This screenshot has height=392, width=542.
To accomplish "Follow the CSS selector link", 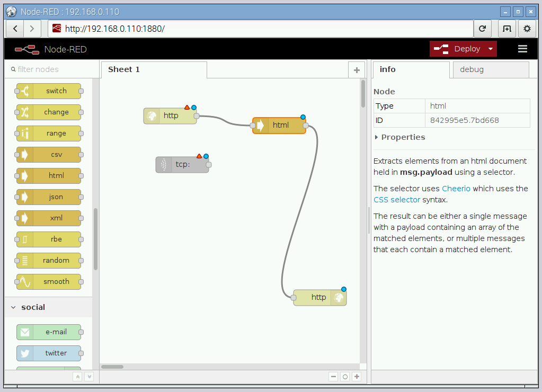I will click(x=396, y=200).
